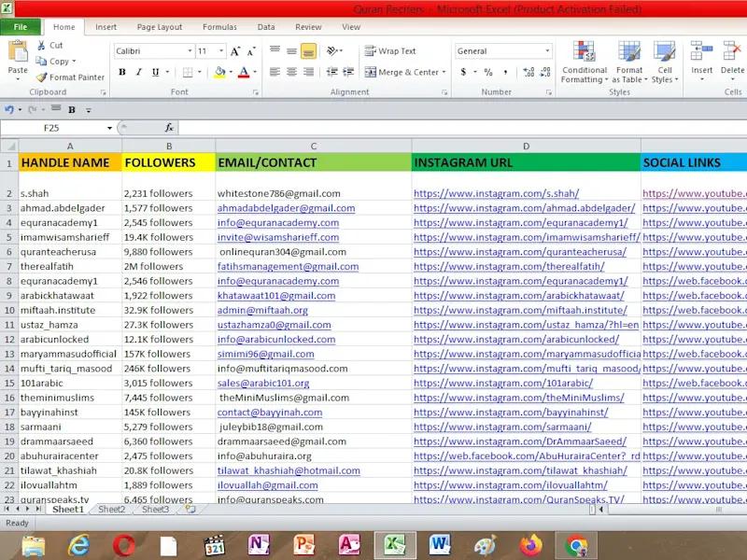Open Font dialog launcher
The width and height of the screenshot is (747, 560).
pyautogui.click(x=255, y=92)
